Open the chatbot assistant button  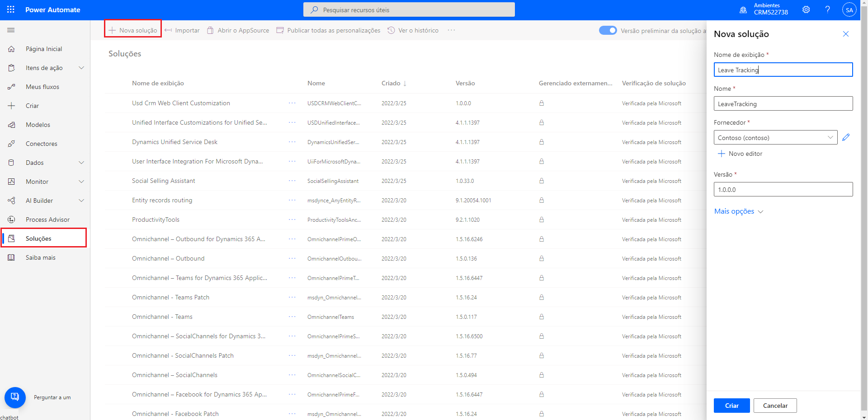click(15, 397)
